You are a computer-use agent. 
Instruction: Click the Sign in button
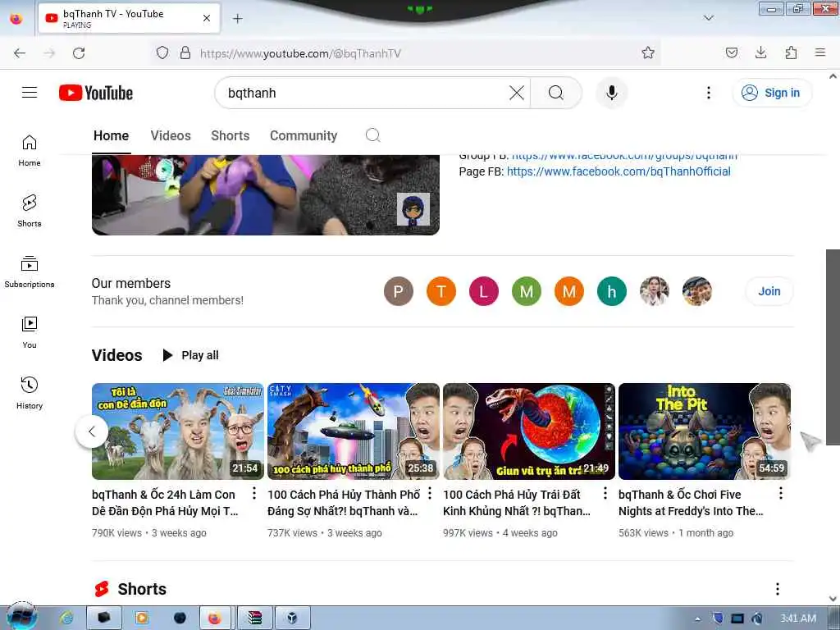[771, 93]
